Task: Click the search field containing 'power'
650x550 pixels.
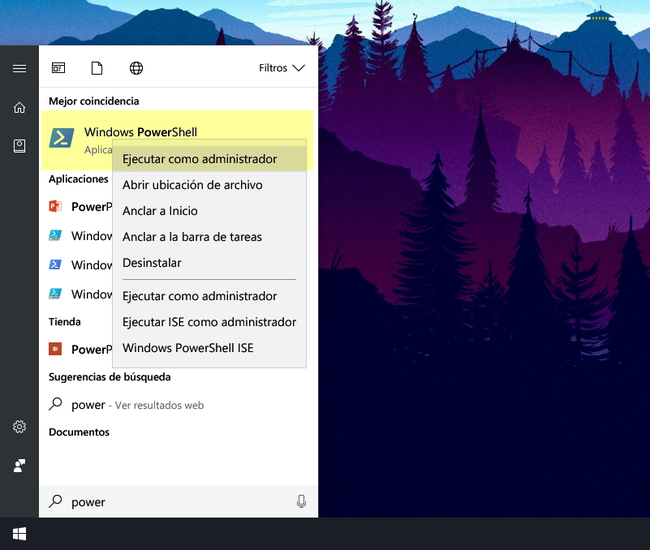Action: (x=170, y=501)
